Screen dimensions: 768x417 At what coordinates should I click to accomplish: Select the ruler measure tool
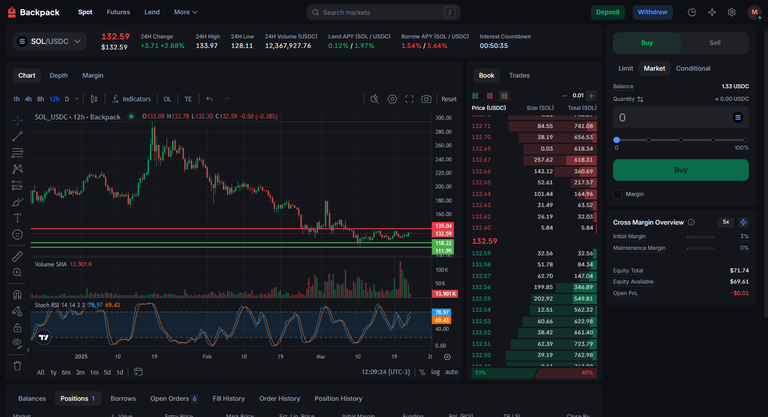coord(17,256)
